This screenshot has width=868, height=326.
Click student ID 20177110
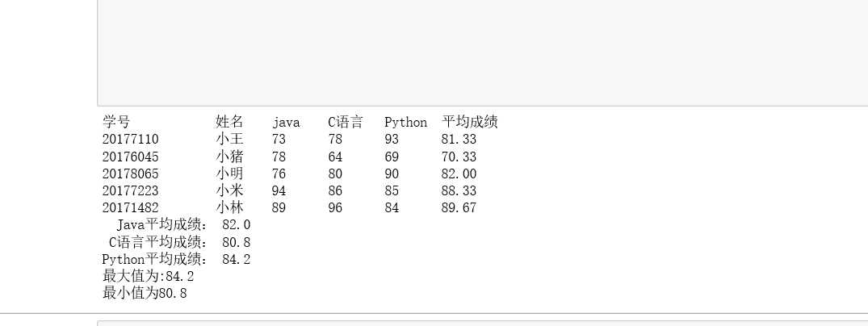[130, 140]
